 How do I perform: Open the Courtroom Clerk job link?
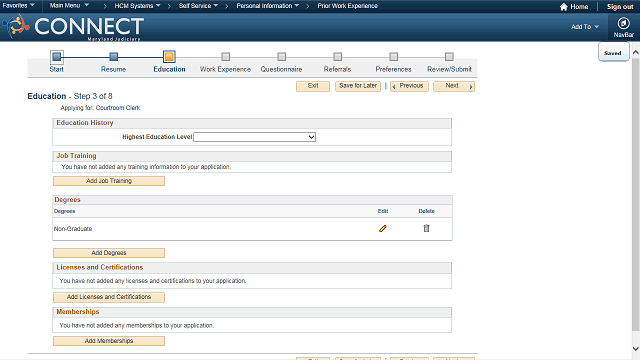click(x=118, y=108)
